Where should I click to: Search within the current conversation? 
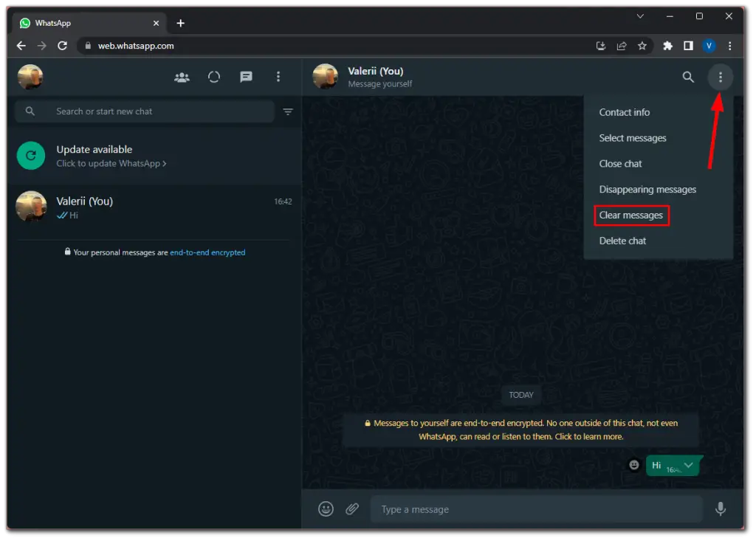(x=687, y=77)
